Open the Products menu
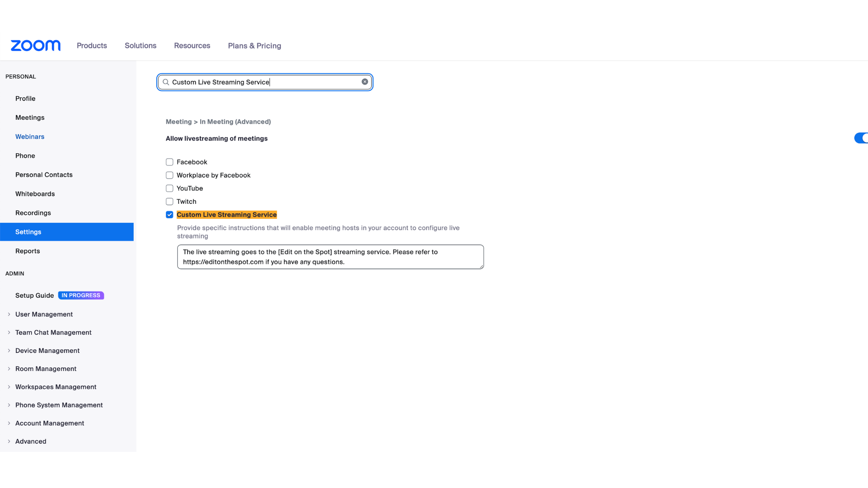This screenshot has width=868, height=488. pyautogui.click(x=92, y=46)
